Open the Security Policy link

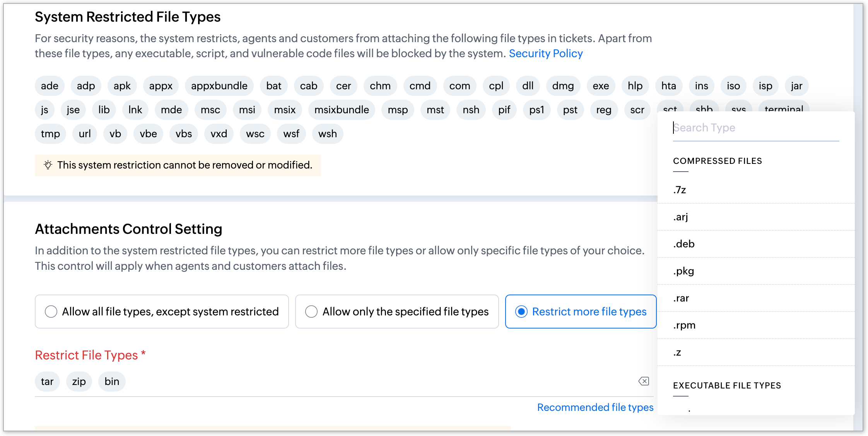click(x=545, y=53)
